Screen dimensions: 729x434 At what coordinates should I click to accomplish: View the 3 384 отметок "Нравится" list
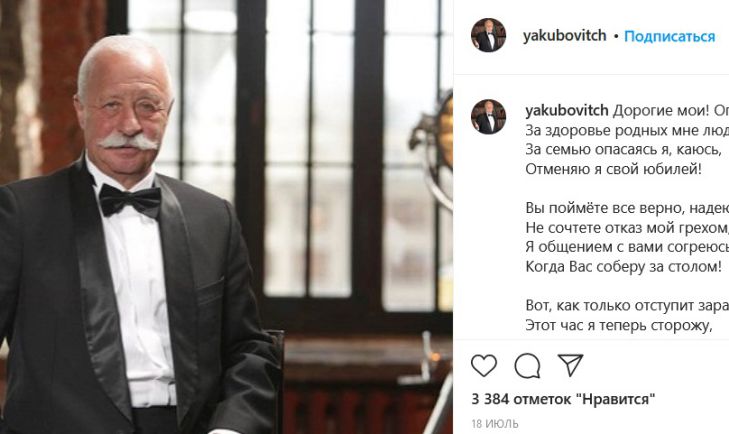point(563,399)
